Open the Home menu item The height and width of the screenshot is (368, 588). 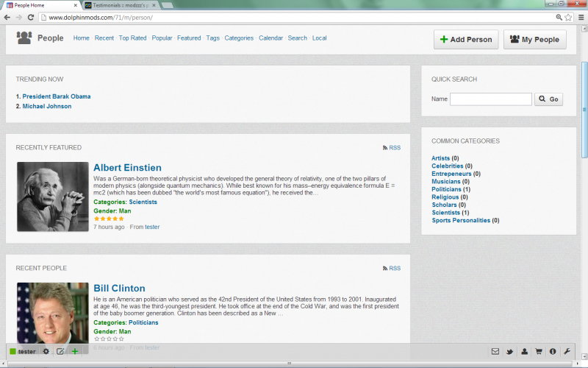82,38
